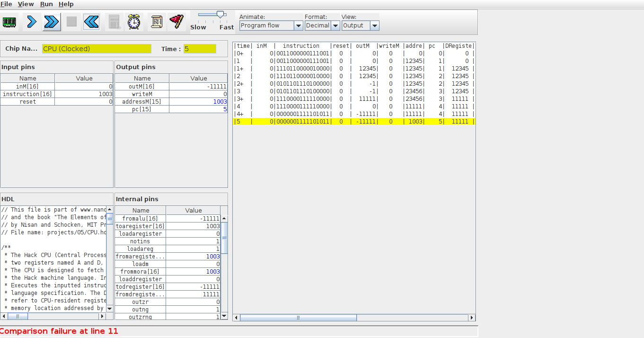This screenshot has width=644, height=338.
Task: Open the Load Script scroll icon
Action: pyautogui.click(x=157, y=22)
